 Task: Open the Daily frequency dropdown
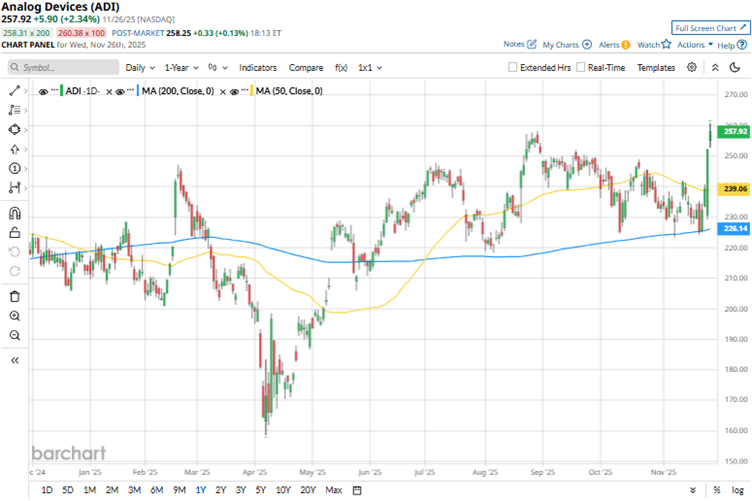coord(139,67)
